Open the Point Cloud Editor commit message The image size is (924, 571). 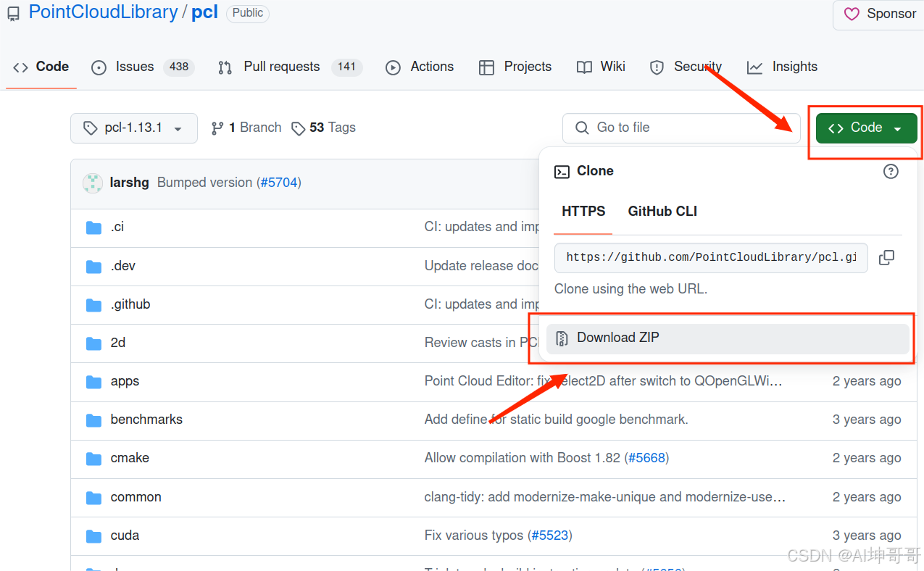pyautogui.click(x=604, y=381)
